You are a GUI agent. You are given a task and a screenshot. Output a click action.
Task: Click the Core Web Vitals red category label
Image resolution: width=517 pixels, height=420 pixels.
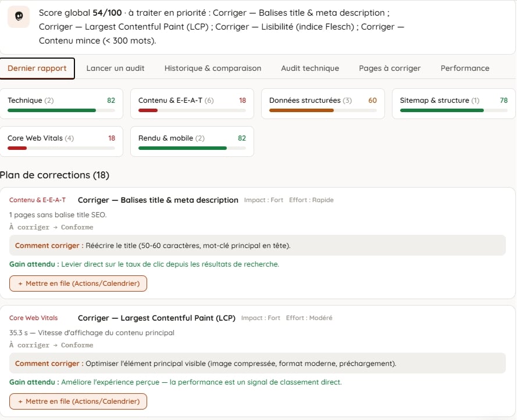[x=33, y=318]
